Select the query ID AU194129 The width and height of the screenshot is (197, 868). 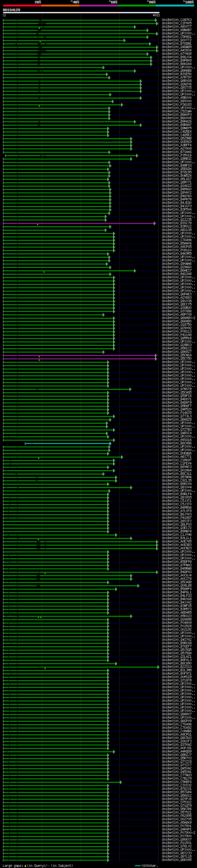11,10
